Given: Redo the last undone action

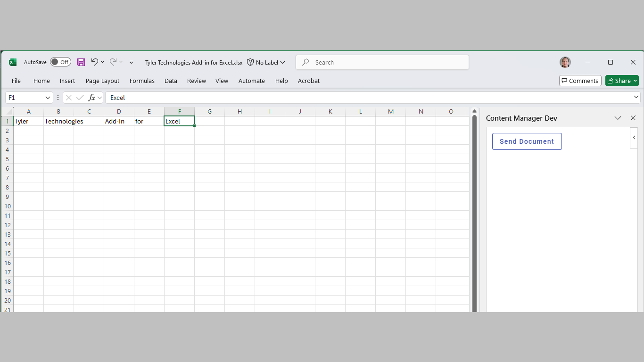Looking at the screenshot, I should 113,62.
